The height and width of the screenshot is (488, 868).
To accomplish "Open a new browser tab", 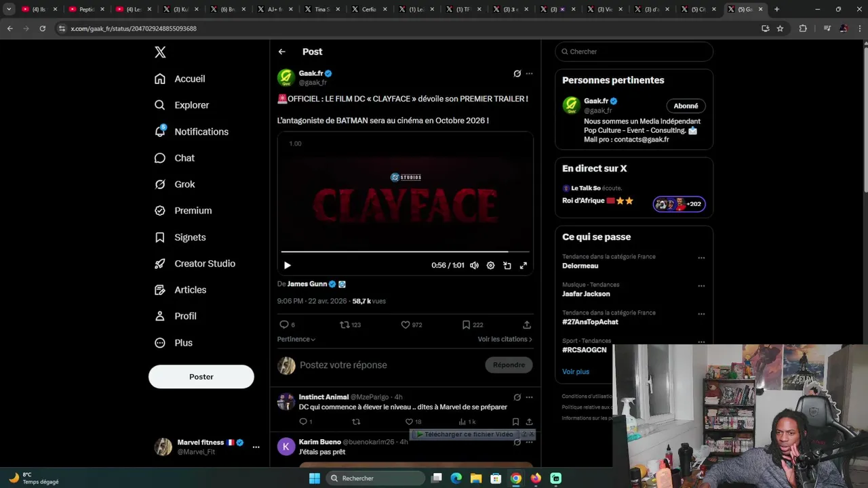I will (777, 9).
